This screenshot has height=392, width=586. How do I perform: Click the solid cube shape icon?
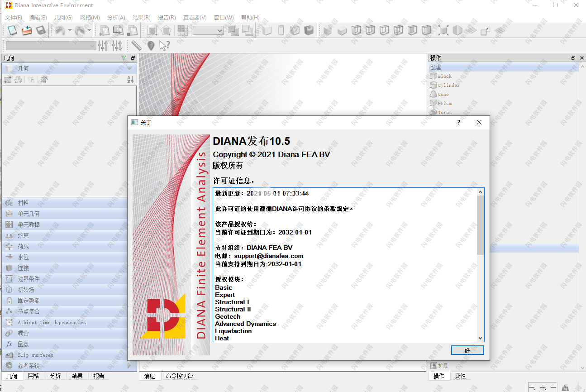pos(267,30)
